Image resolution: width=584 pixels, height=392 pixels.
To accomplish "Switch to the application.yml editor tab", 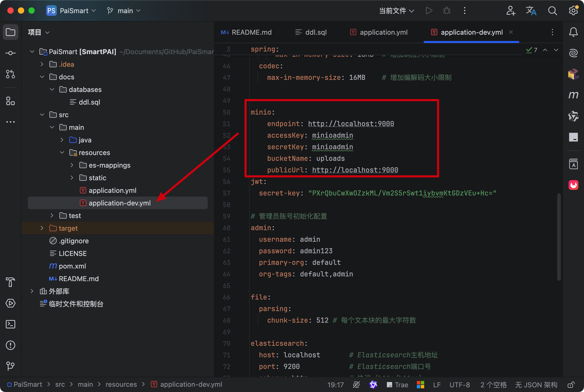I will [379, 32].
